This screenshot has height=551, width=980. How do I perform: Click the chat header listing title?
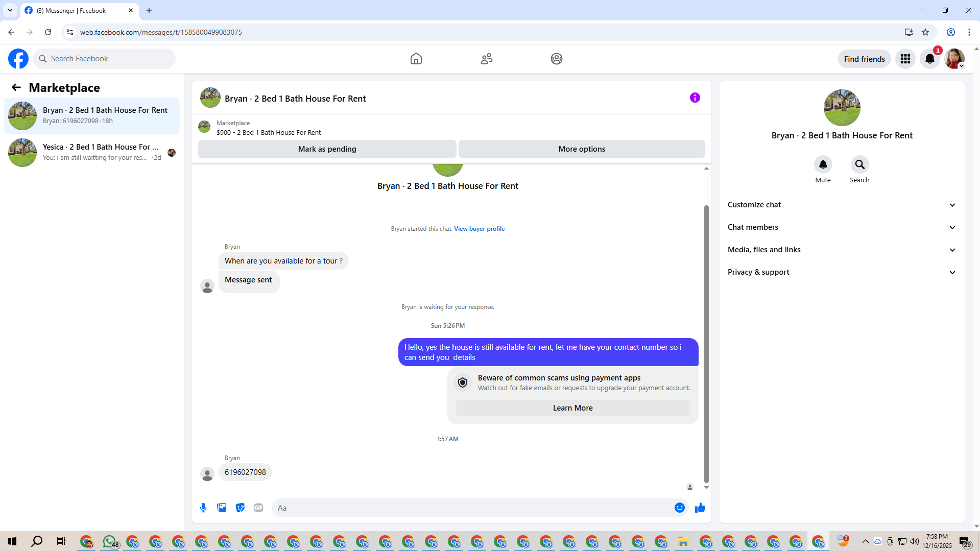295,99
